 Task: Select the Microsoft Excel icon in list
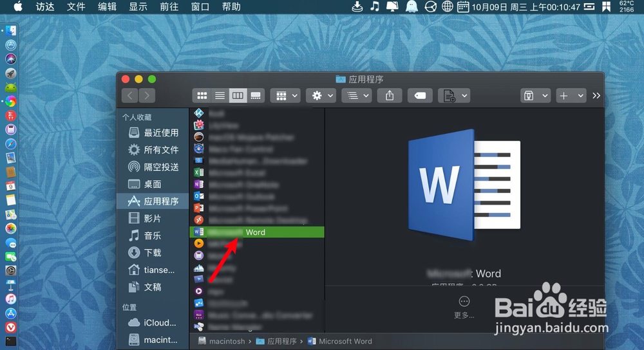pos(199,172)
